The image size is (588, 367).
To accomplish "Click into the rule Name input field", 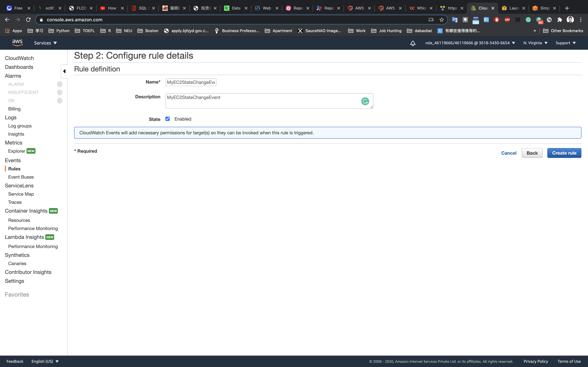I will click(x=191, y=82).
